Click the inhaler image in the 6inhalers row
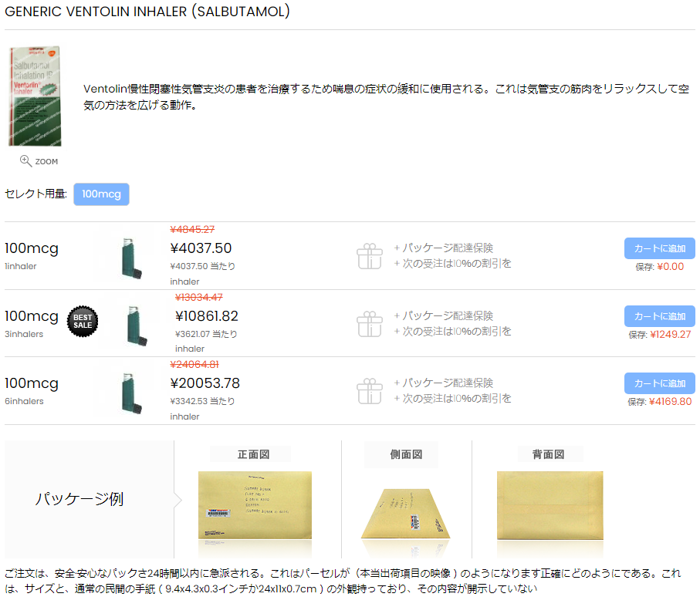 (x=132, y=393)
